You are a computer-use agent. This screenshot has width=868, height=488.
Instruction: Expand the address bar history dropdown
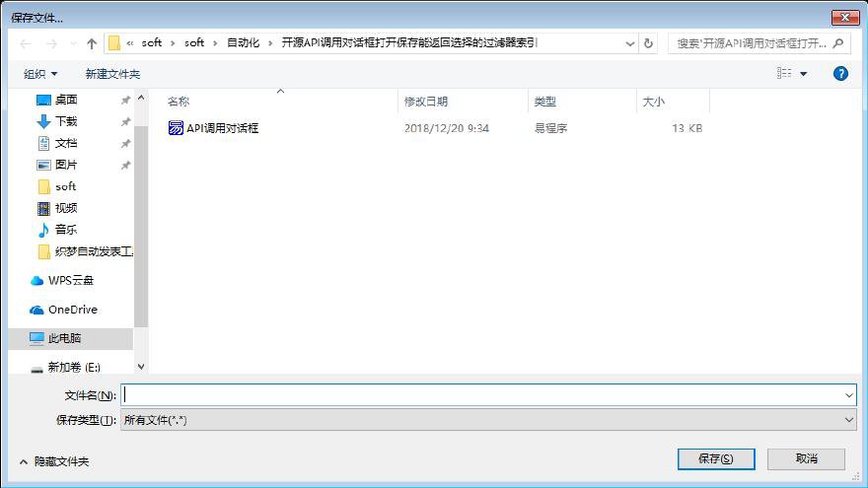click(629, 43)
